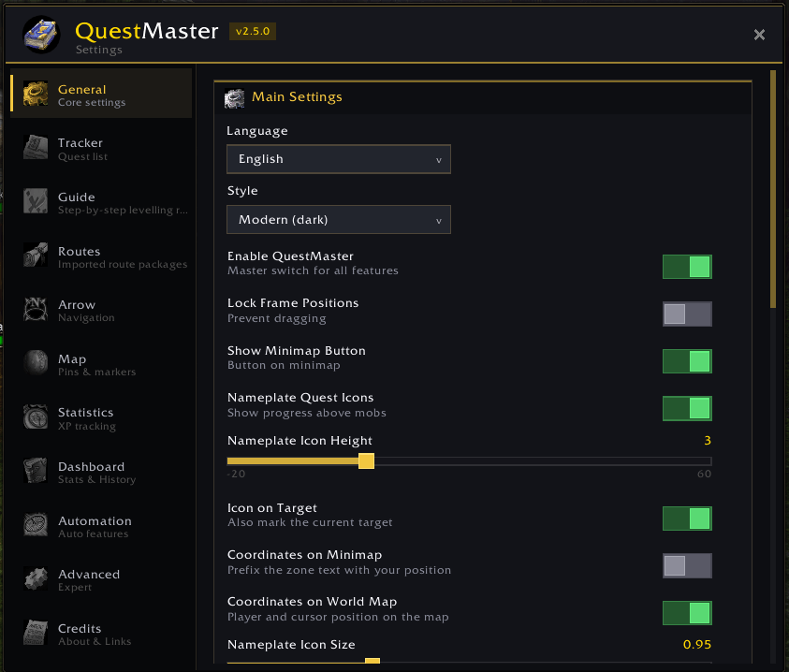Open the Tracker section icon

(36, 148)
